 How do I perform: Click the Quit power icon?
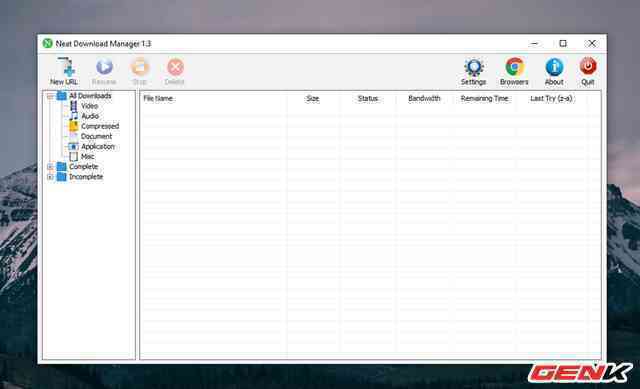pos(588,67)
